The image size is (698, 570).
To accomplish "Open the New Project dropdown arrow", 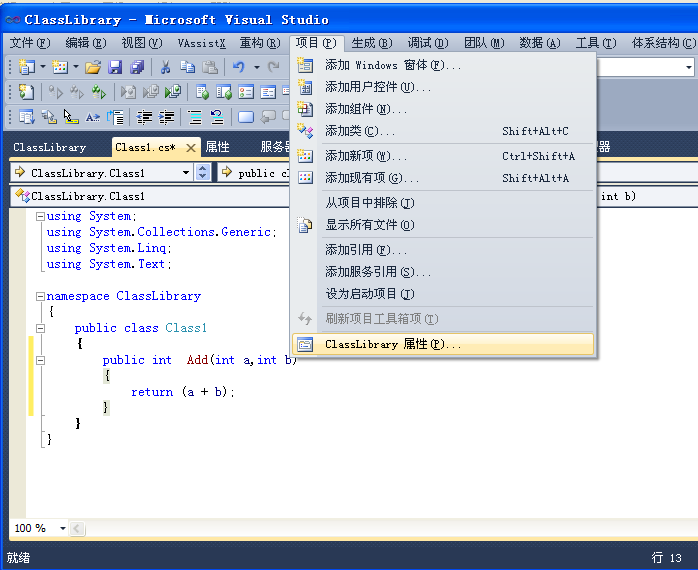I will pyautogui.click(x=43, y=67).
